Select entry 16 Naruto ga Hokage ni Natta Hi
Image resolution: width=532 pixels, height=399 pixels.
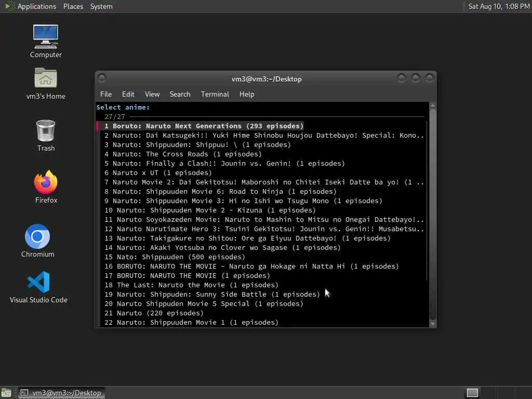(251, 267)
